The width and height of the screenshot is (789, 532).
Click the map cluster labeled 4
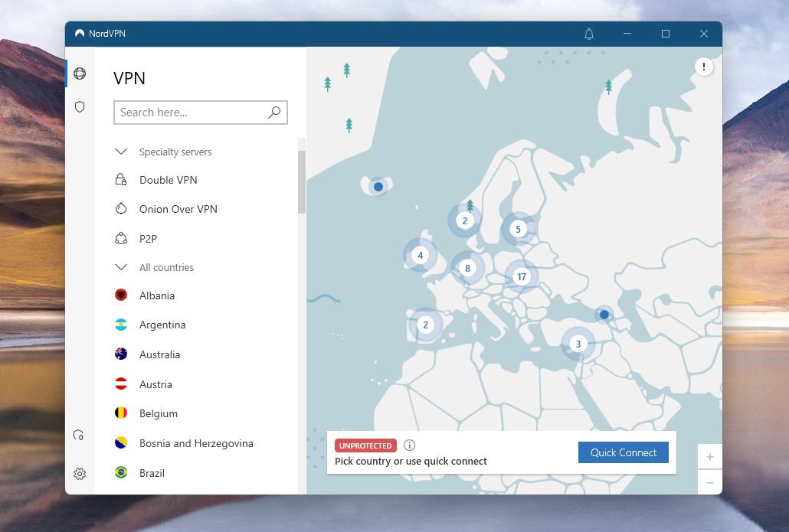click(x=421, y=255)
